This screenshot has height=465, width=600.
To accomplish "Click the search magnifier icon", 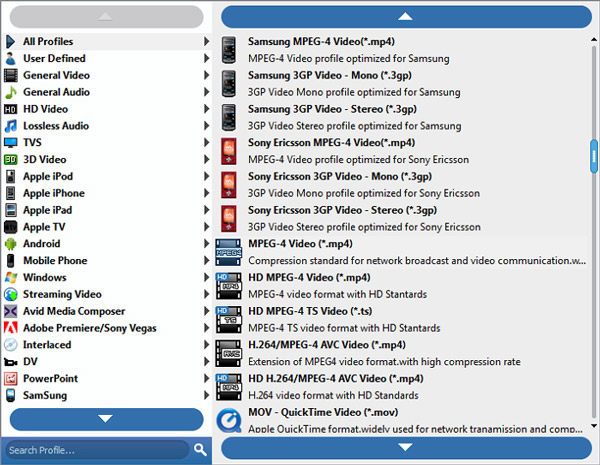I will pos(200,450).
